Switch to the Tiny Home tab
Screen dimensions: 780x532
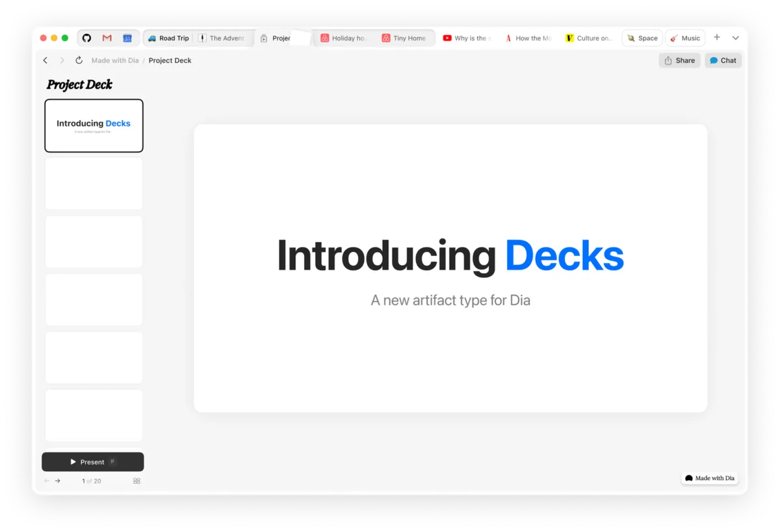tap(404, 38)
